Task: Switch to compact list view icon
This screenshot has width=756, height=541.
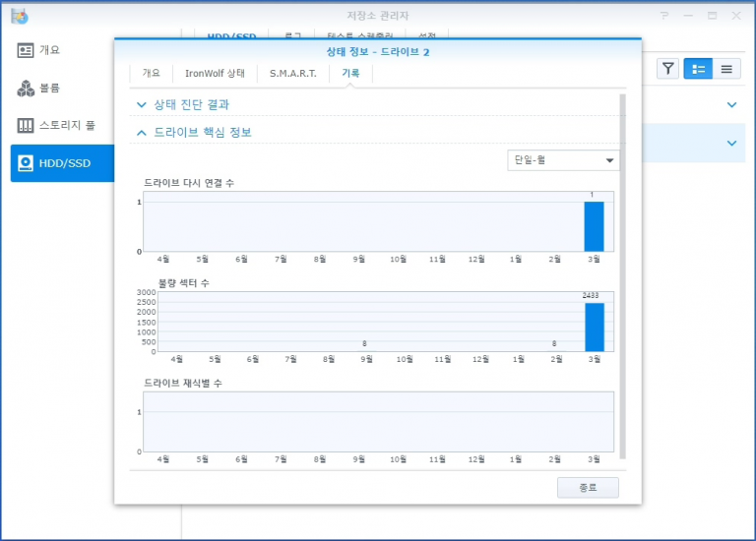Action: click(x=726, y=69)
